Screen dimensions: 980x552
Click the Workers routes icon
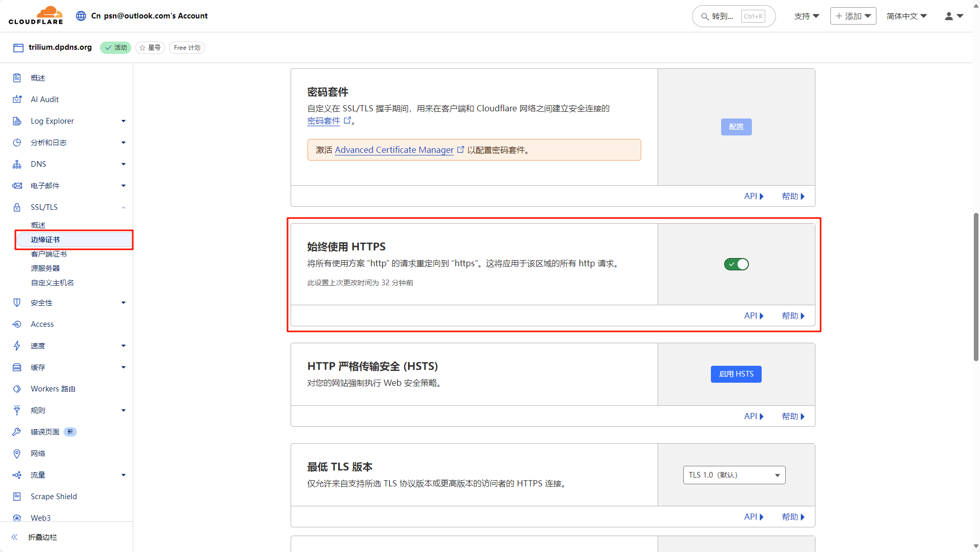point(17,389)
